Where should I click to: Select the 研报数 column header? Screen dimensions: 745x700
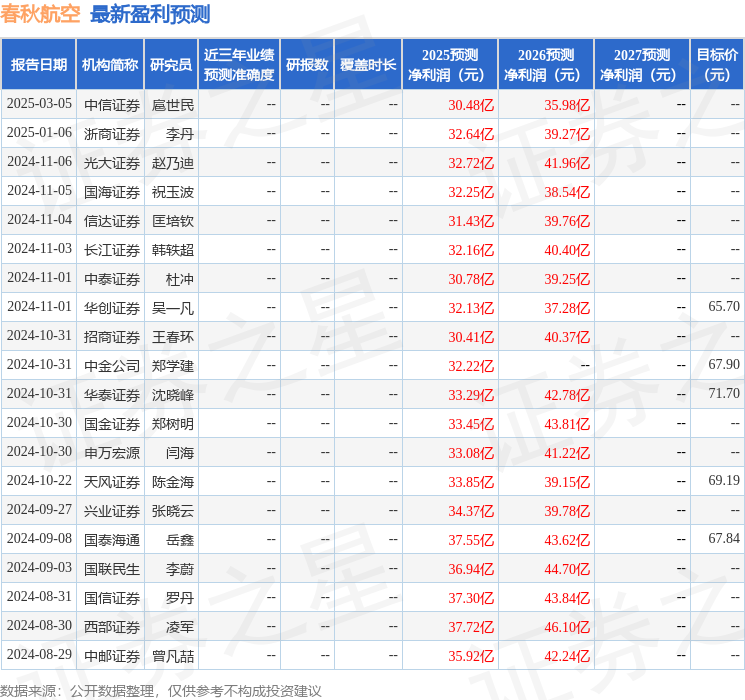(x=307, y=65)
